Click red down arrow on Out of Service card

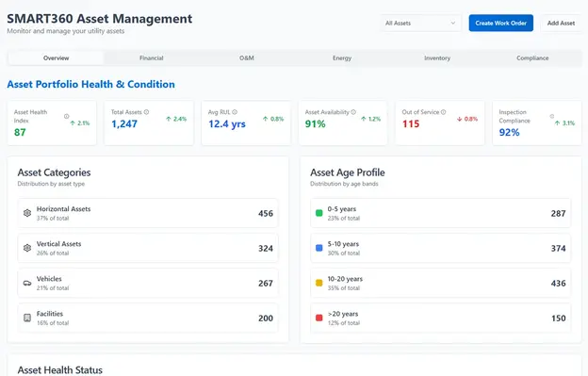460,119
